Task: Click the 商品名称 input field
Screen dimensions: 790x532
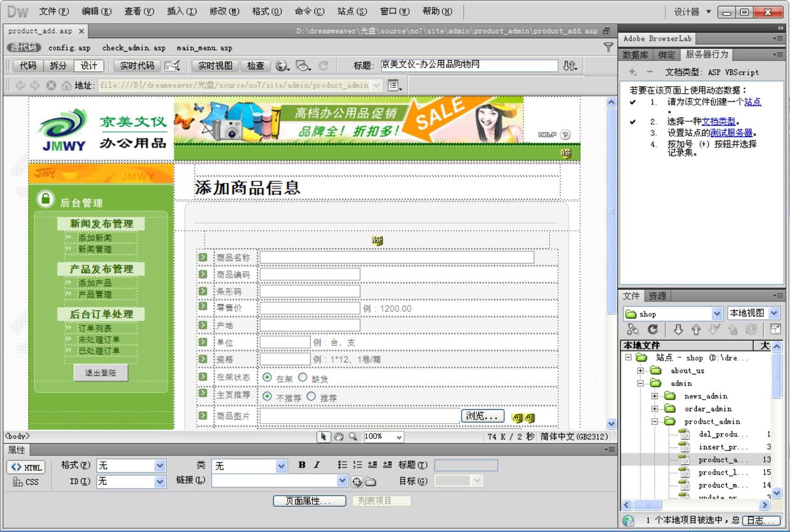Action: click(x=397, y=258)
